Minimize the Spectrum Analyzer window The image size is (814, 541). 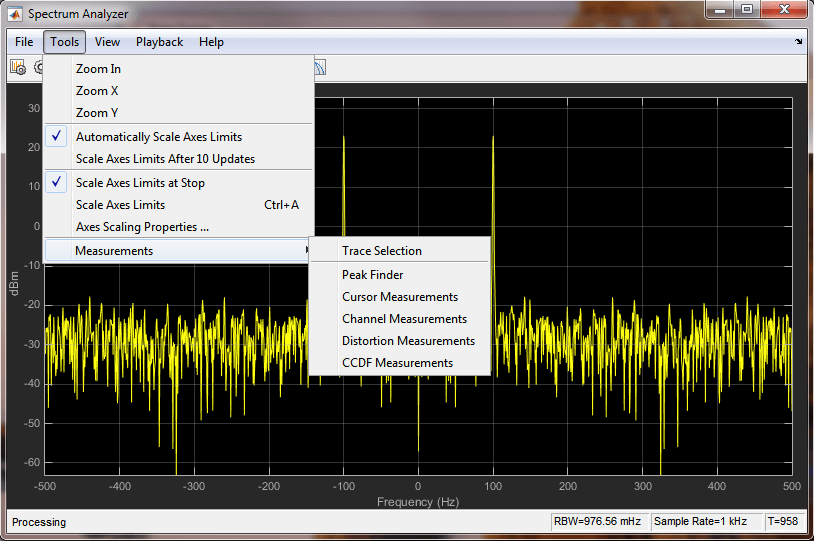tap(720, 10)
